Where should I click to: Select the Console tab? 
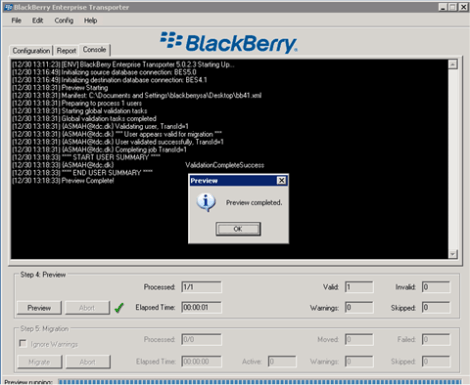[x=94, y=50]
